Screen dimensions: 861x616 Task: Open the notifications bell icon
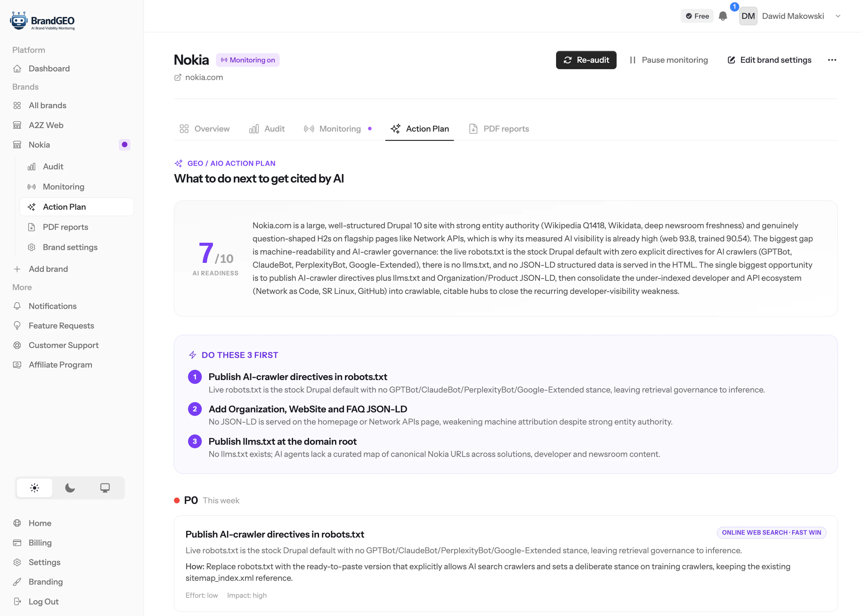pyautogui.click(x=723, y=16)
